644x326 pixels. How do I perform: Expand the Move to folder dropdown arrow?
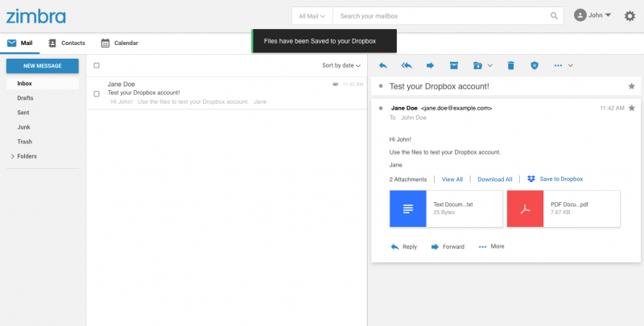coord(489,65)
